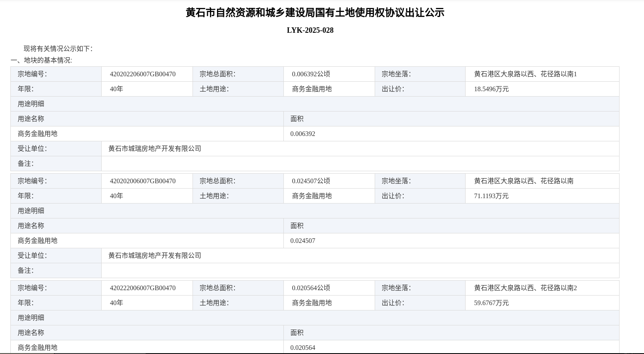This screenshot has height=354, width=644.
Task: Click the location cell ending with 花径路以南1
Action: pyautogui.click(x=525, y=74)
